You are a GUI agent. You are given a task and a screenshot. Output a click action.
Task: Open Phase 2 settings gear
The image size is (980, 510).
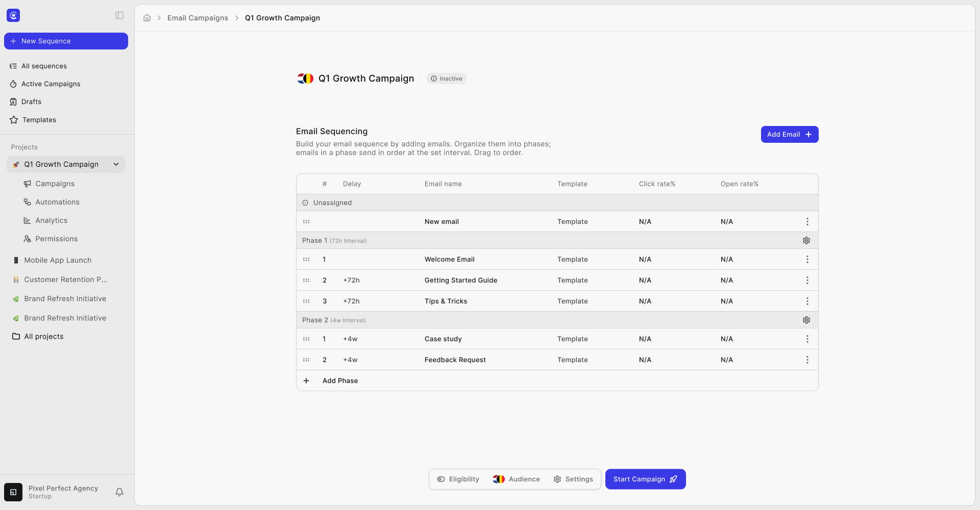coord(806,320)
